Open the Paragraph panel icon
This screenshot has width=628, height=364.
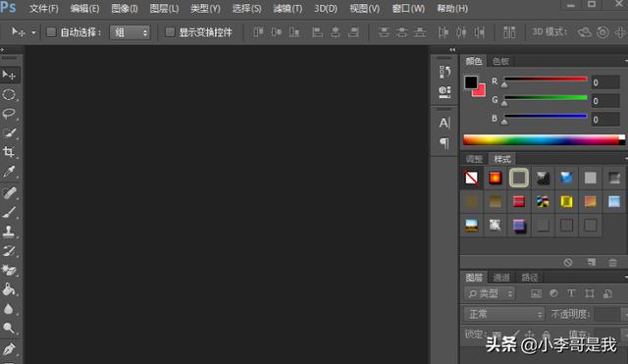445,142
